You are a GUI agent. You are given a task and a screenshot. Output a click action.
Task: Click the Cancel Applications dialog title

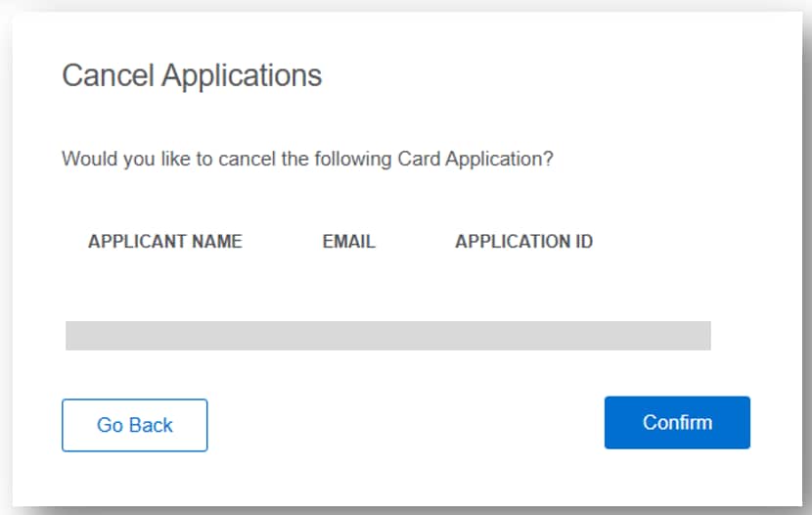[x=192, y=75]
